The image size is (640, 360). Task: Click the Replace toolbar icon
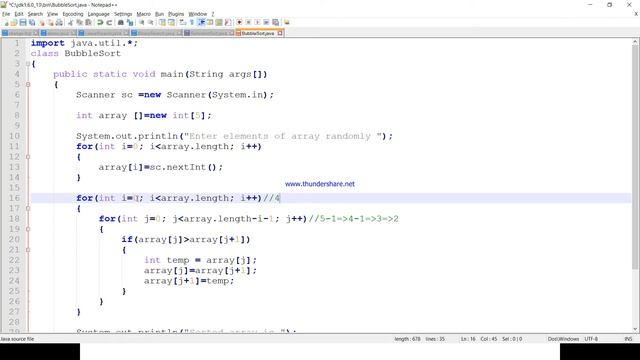(x=130, y=22)
